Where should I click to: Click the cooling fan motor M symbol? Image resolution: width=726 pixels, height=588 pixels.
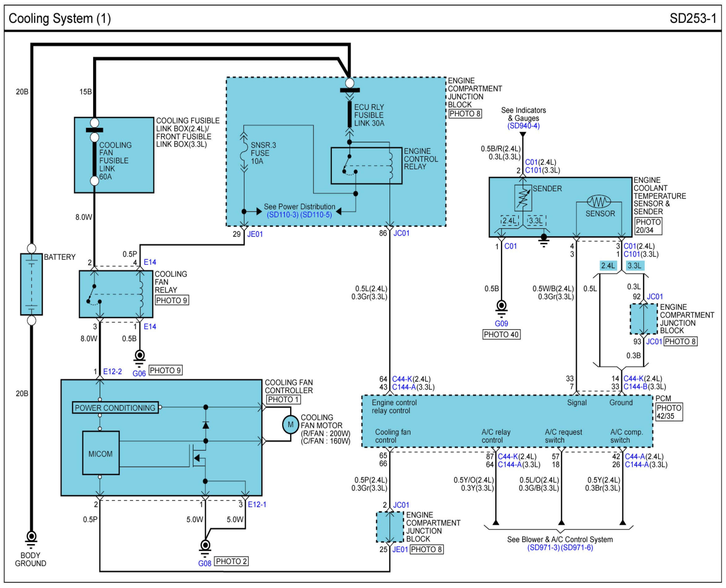(290, 424)
